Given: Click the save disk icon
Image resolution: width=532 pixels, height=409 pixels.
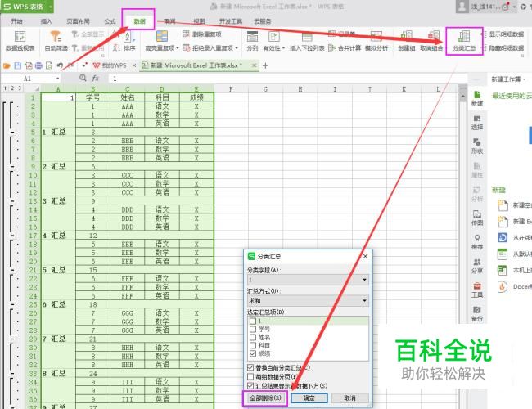Looking at the screenshot, I should (18, 65).
